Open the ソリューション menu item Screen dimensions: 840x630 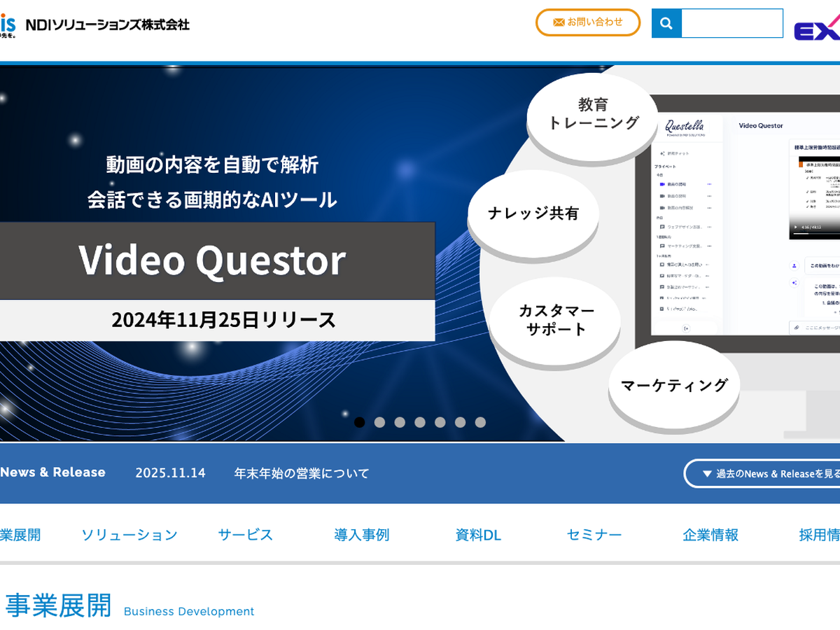(129, 535)
